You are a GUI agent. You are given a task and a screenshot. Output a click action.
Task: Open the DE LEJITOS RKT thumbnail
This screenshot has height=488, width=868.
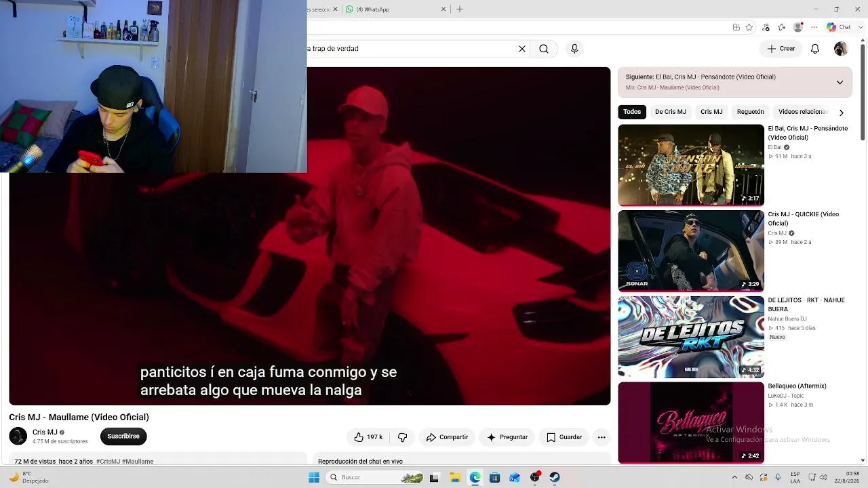(691, 337)
